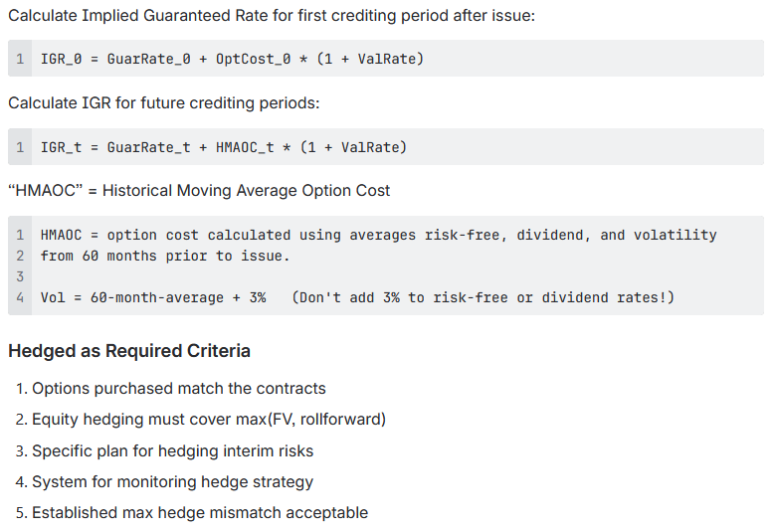774x532 pixels.
Task: Click the 'Calculate Implied Guaranteed Rate' intro paragraph
Action: point(272,17)
